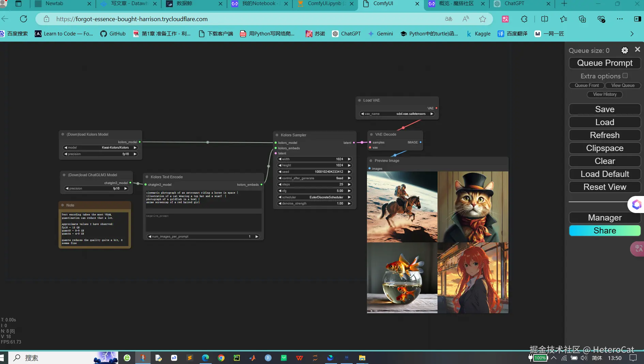The image size is (644, 364).
Task: Click the Queue Prompt button
Action: (x=604, y=63)
